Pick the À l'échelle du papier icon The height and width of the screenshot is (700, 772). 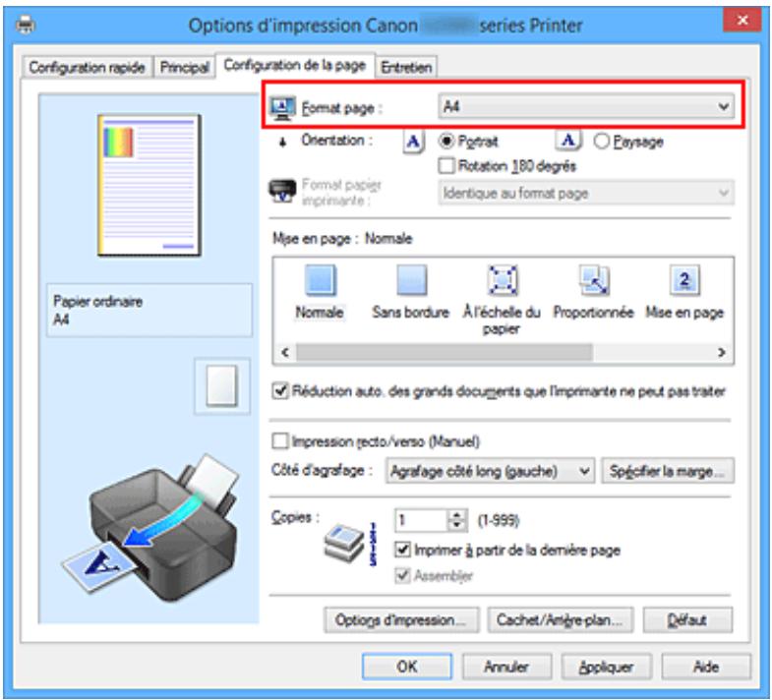502,279
